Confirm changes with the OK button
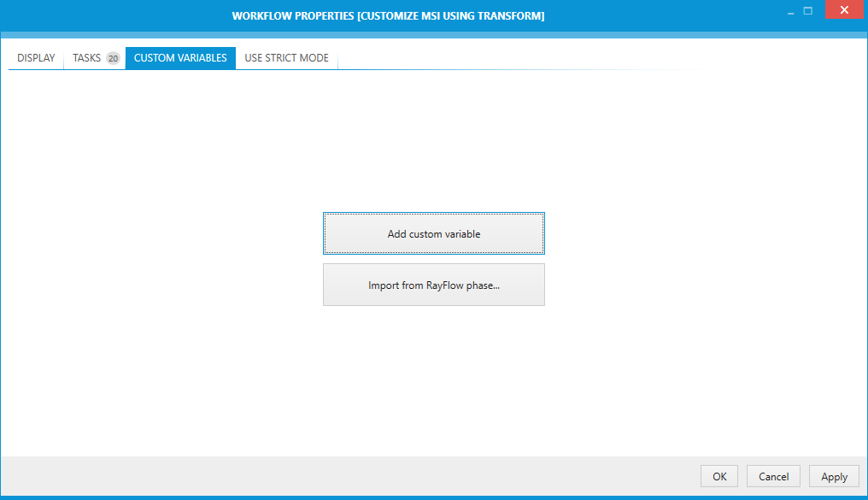Screen dimensions: 868x500 click(718, 476)
